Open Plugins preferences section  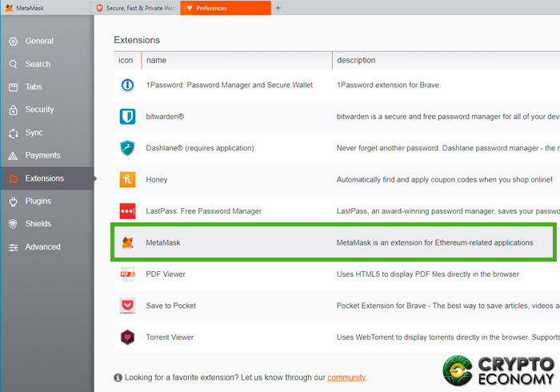(47, 201)
